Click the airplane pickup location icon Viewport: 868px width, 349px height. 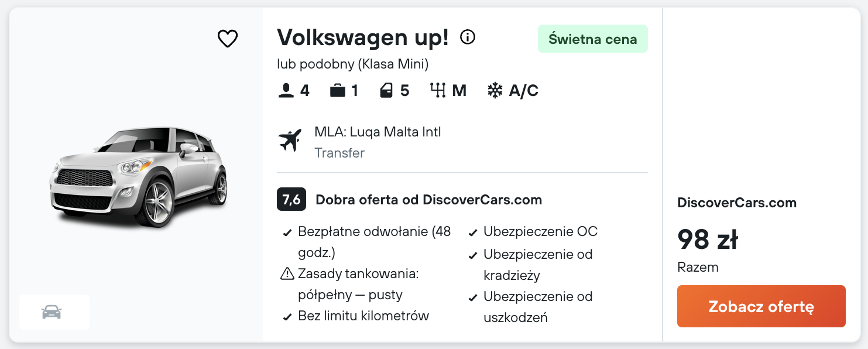point(290,141)
